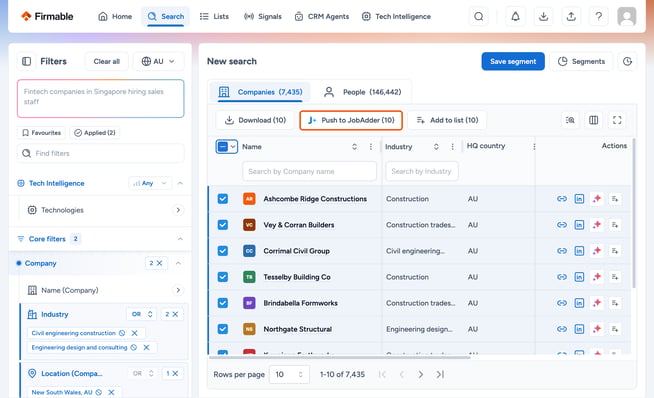654x398 pixels.
Task: Expand Technologies filter
Action: pos(178,210)
